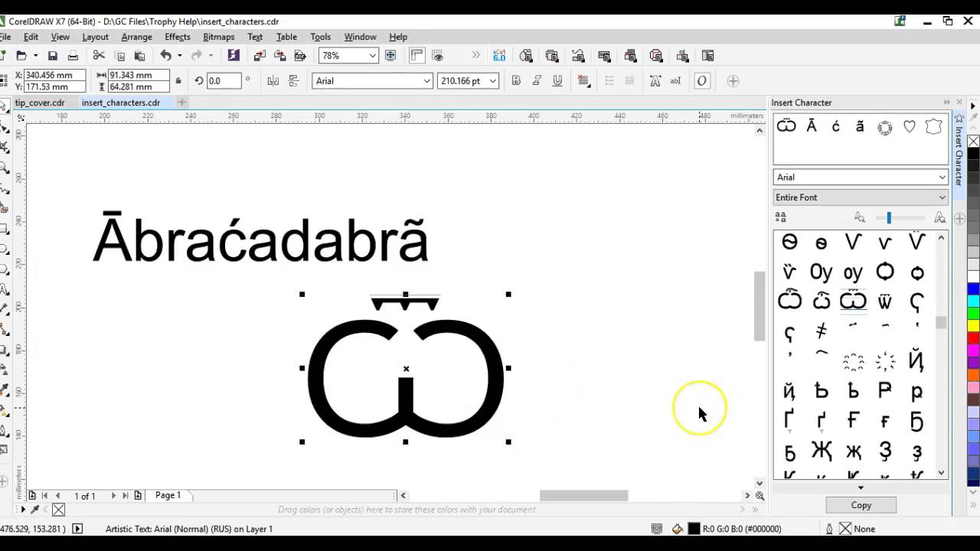The width and height of the screenshot is (980, 551).
Task: Open the Tools menu
Action: (x=320, y=37)
